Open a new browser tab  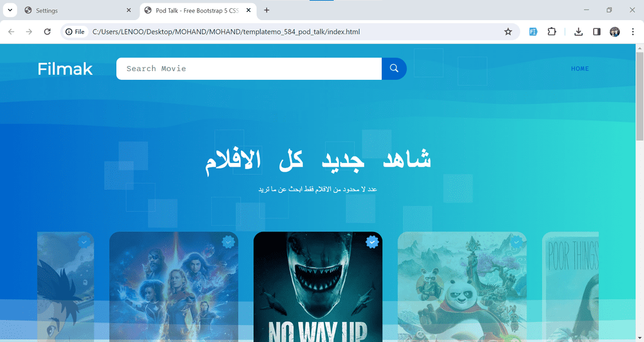click(267, 10)
